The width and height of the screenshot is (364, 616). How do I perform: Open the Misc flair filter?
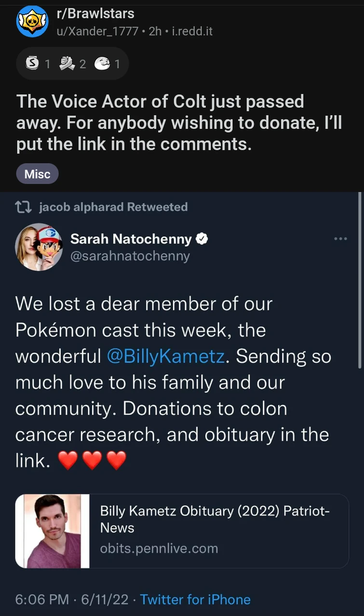(37, 174)
